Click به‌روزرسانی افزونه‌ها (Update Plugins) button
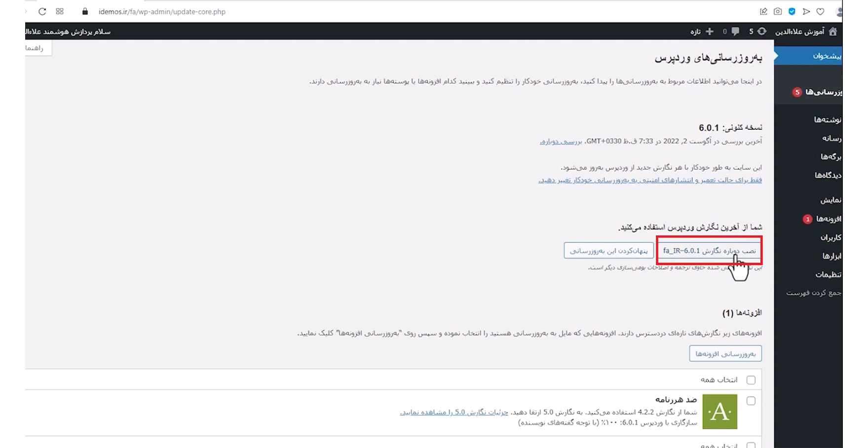This screenshot has width=868, height=448. (x=725, y=353)
